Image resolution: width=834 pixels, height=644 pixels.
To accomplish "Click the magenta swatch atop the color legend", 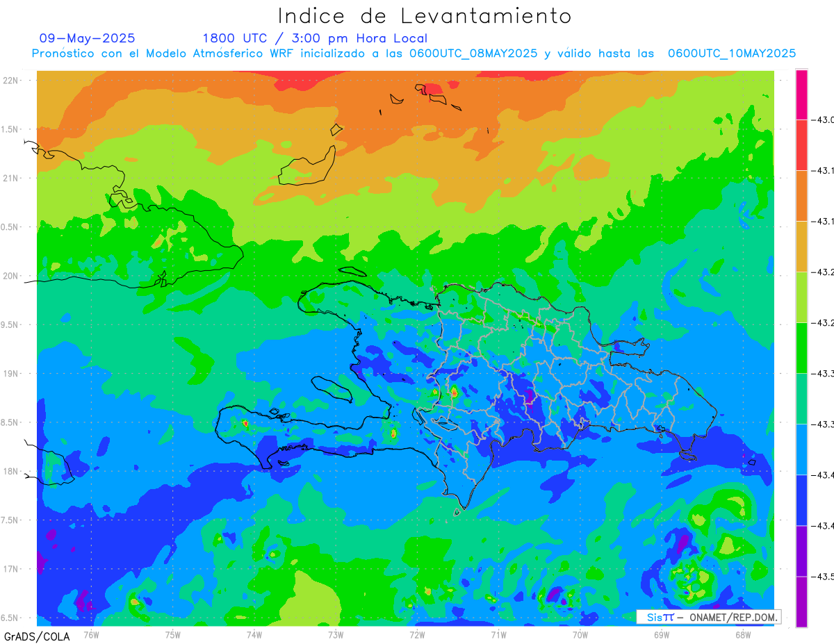I will [x=801, y=94].
